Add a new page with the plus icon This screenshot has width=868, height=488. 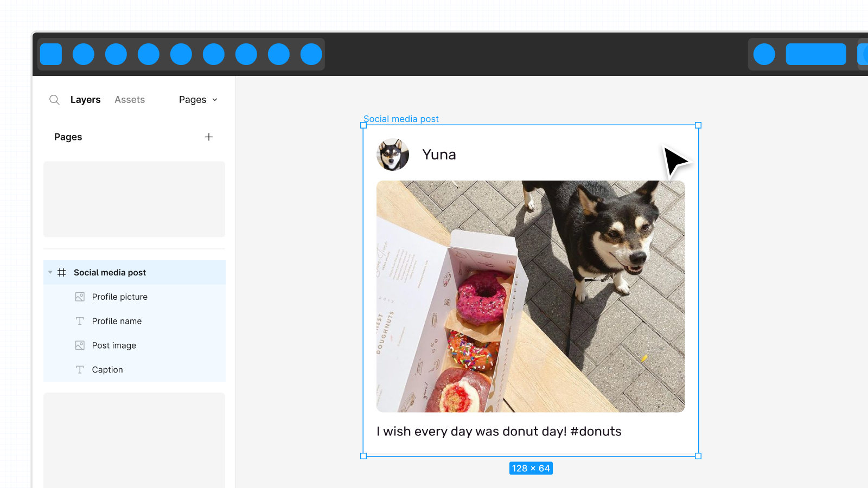pos(209,137)
